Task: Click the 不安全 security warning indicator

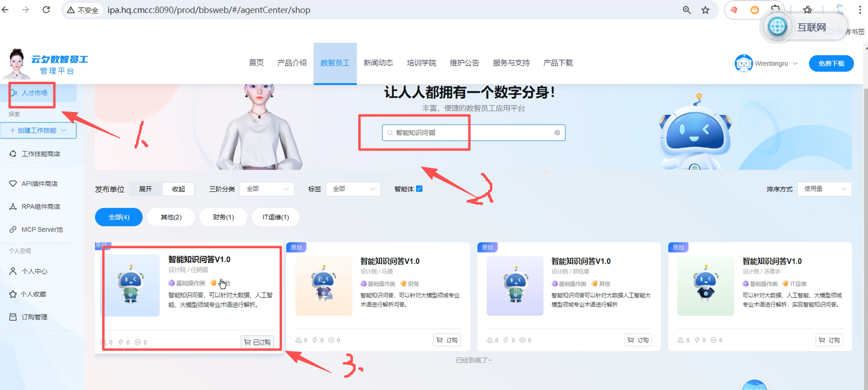Action: click(83, 10)
